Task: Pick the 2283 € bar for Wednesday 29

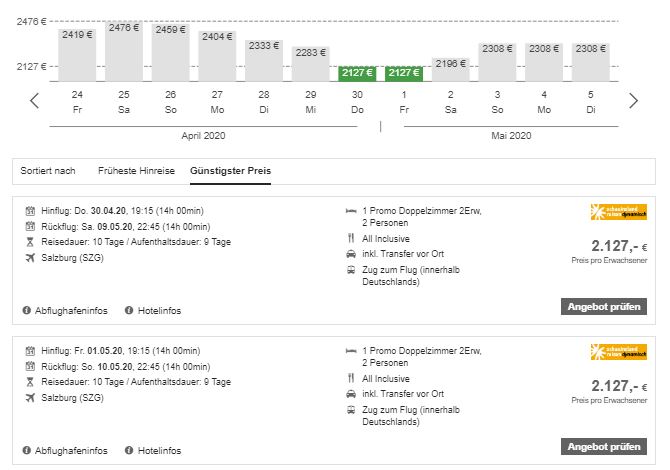Action: [x=311, y=63]
